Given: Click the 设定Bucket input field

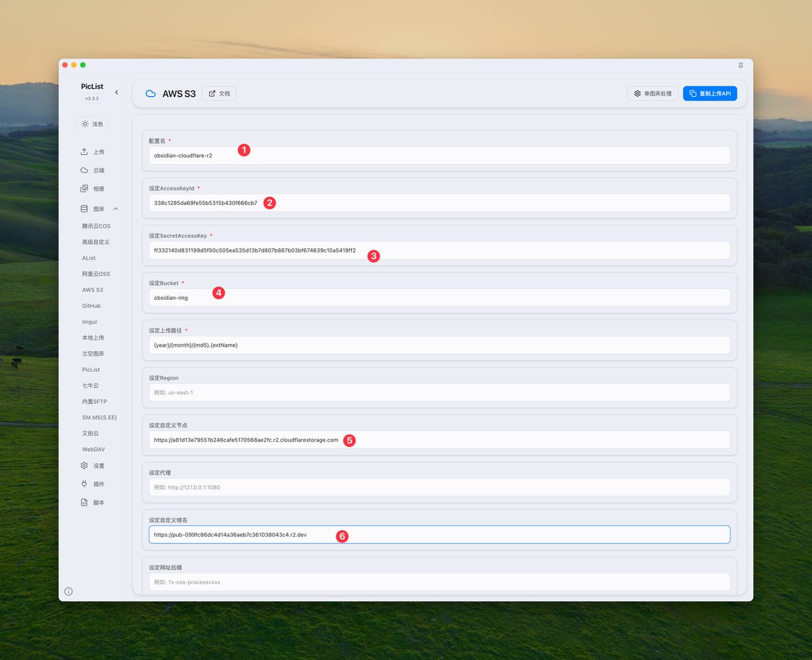Looking at the screenshot, I should tap(439, 298).
